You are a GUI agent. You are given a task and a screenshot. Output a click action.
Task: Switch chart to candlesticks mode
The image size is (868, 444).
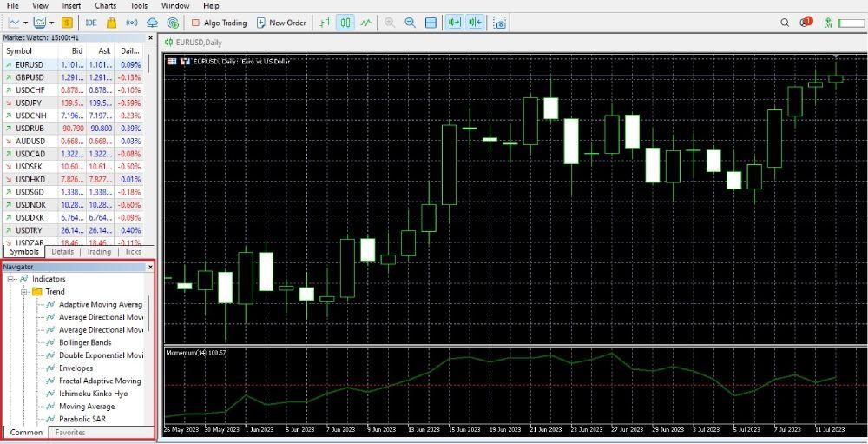(x=346, y=23)
